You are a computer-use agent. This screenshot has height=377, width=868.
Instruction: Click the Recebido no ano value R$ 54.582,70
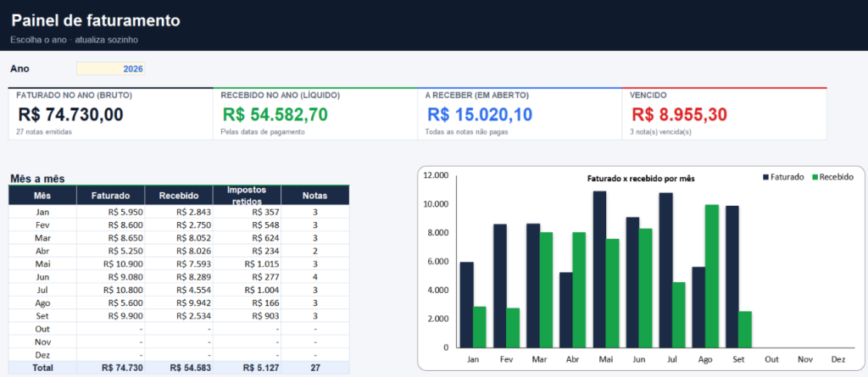[x=275, y=114]
